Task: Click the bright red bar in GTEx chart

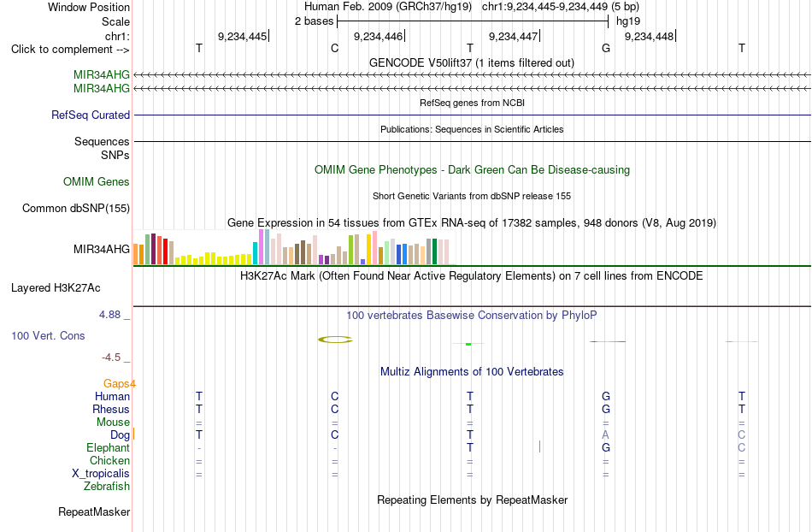Action: pos(165,251)
